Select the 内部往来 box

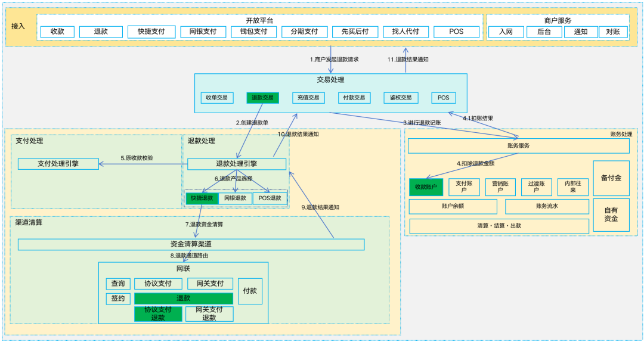coord(573,187)
